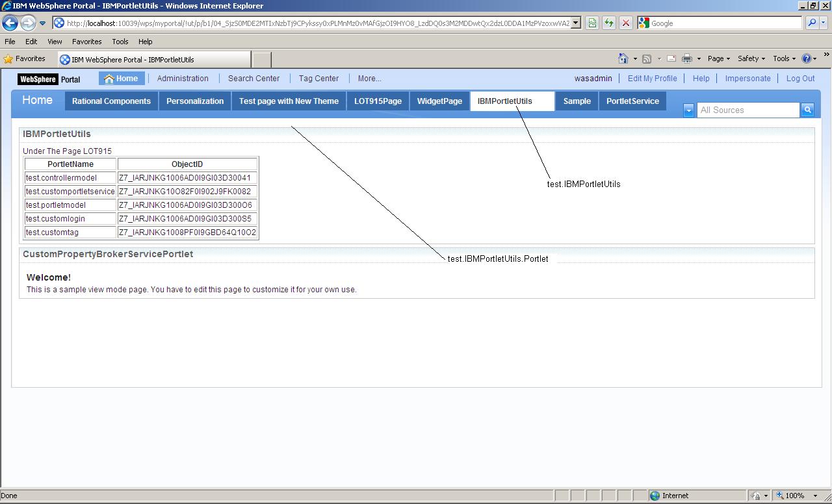Switch to the Personalization page tab
Image resolution: width=832 pixels, height=504 pixels.
[x=195, y=101]
